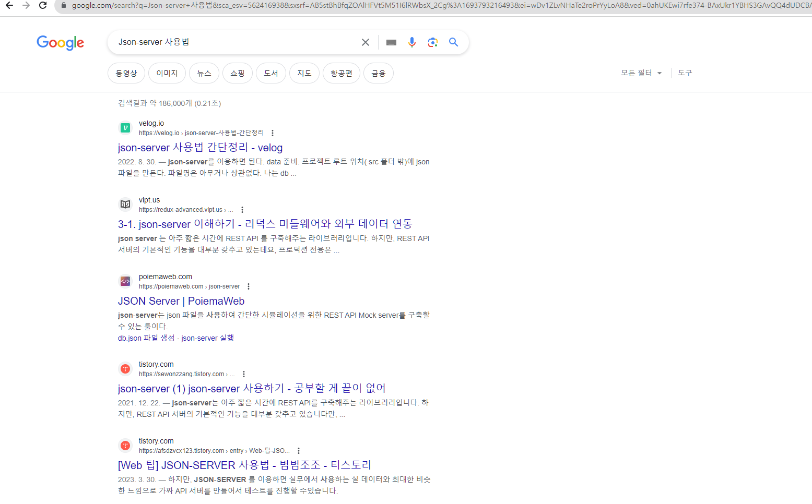Open 'json-server (1) json-server 사용하기' result
The image size is (812, 504).
pyautogui.click(x=252, y=389)
